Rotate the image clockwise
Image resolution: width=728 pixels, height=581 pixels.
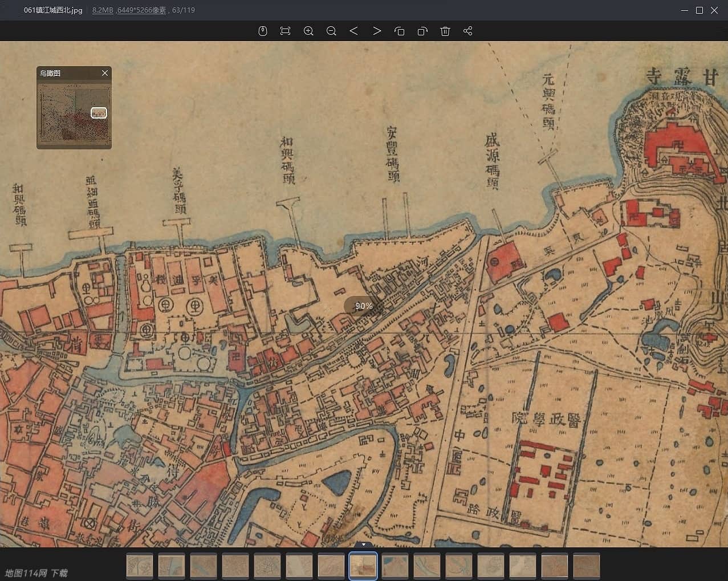point(422,31)
